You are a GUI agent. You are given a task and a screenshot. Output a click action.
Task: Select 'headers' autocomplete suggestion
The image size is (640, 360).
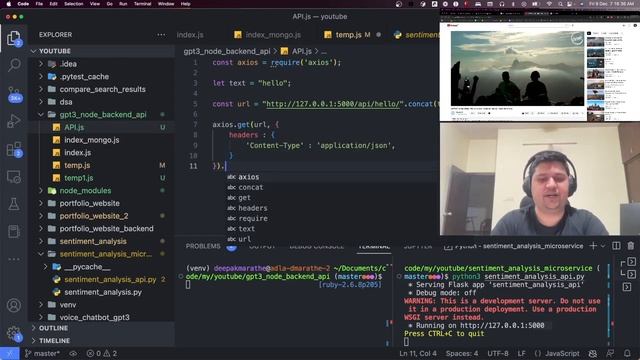(253, 208)
